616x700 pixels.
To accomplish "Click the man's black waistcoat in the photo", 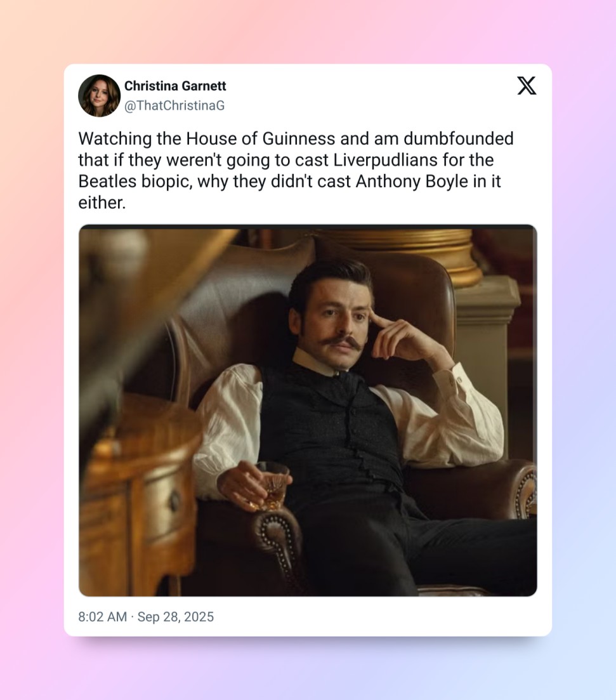I will tap(331, 428).
